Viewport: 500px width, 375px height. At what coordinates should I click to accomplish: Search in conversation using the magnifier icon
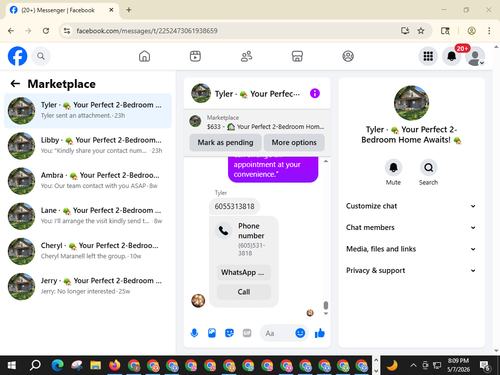(428, 167)
